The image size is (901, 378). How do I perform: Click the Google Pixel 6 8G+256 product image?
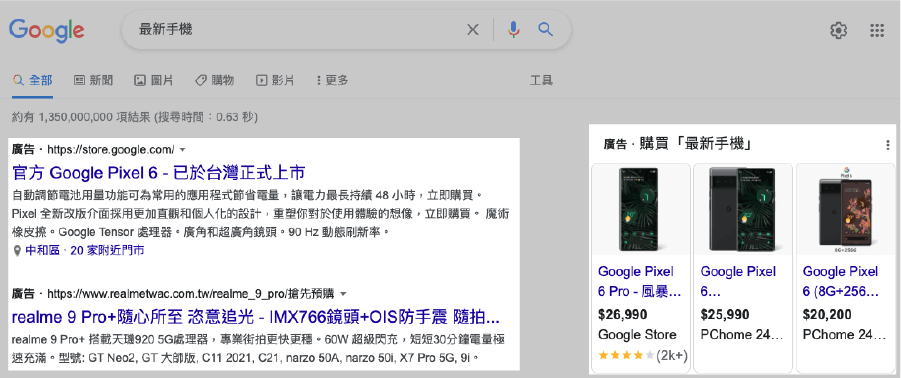(845, 210)
